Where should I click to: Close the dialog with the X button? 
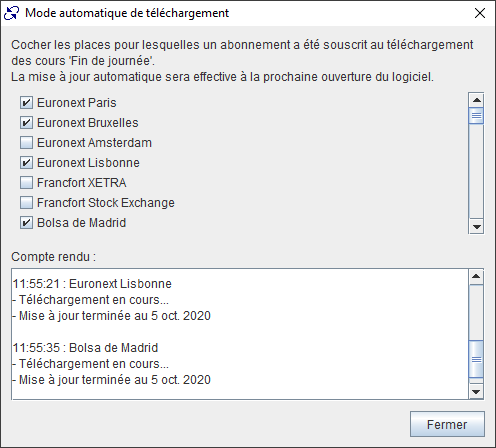point(480,13)
